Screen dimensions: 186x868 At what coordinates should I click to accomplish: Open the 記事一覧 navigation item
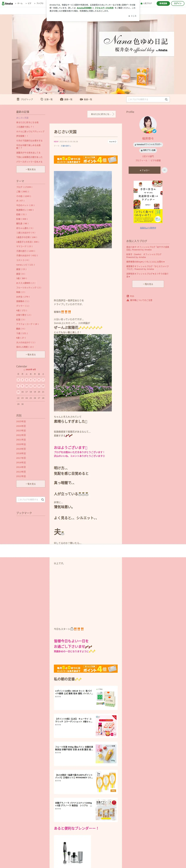(47, 99)
